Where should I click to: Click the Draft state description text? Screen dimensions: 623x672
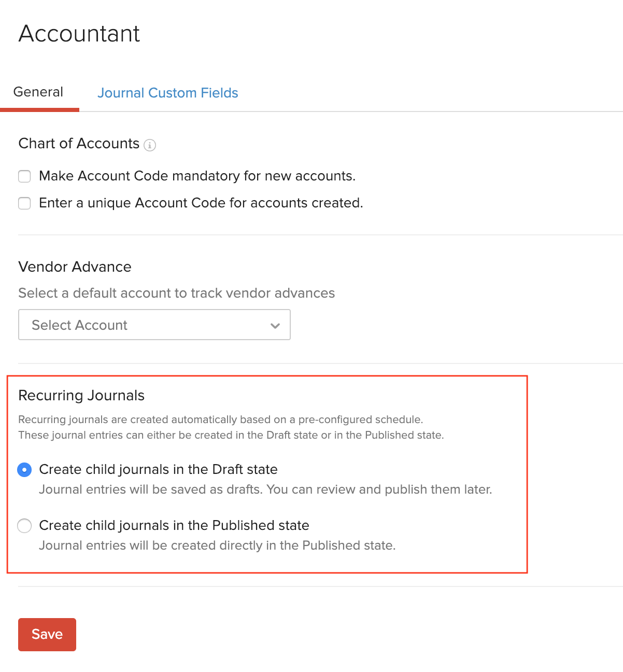pyautogui.click(x=265, y=489)
